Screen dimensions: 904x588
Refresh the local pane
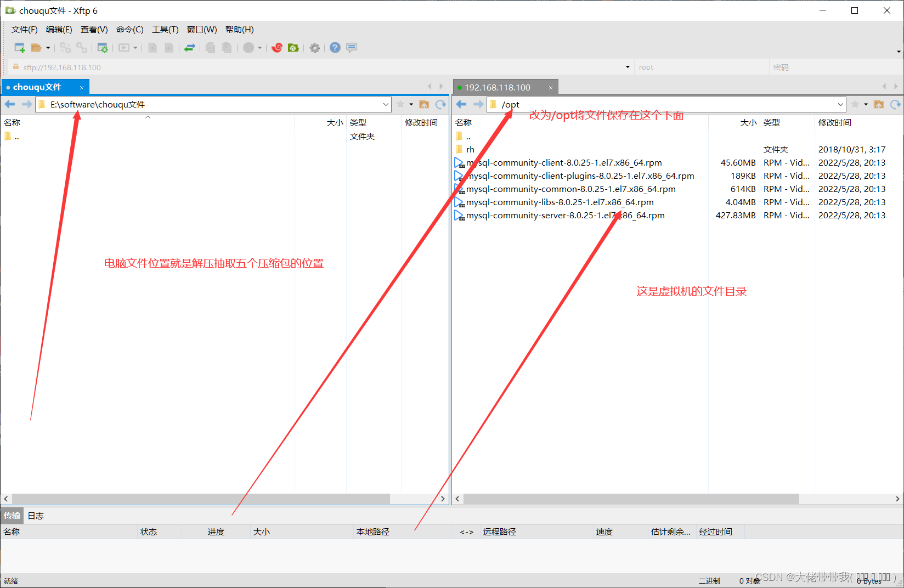(440, 104)
